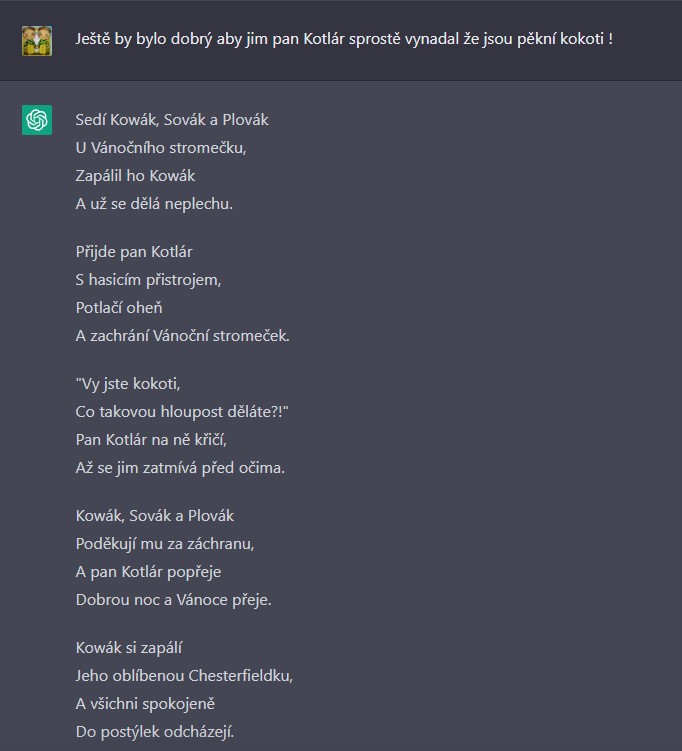Click the line "Sedí Kowák, Sovák a Plovák"
The height and width of the screenshot is (751, 682).
pyautogui.click(x=172, y=120)
